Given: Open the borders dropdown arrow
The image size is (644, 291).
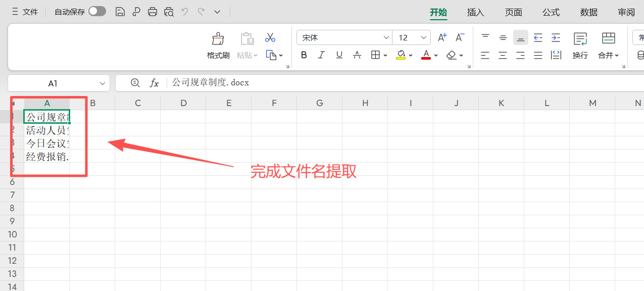Looking at the screenshot, I should tap(385, 55).
